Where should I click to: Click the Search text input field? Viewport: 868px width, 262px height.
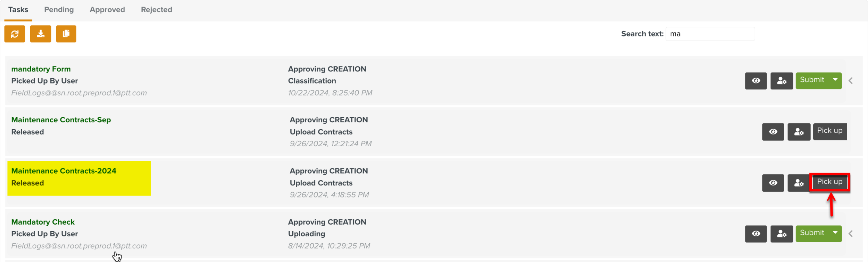click(710, 34)
